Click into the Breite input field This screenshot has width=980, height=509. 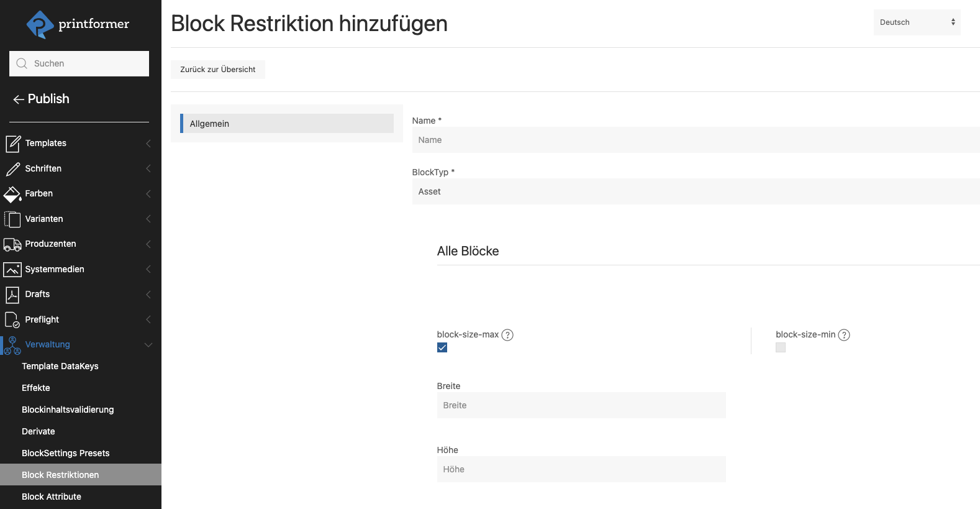click(x=581, y=405)
